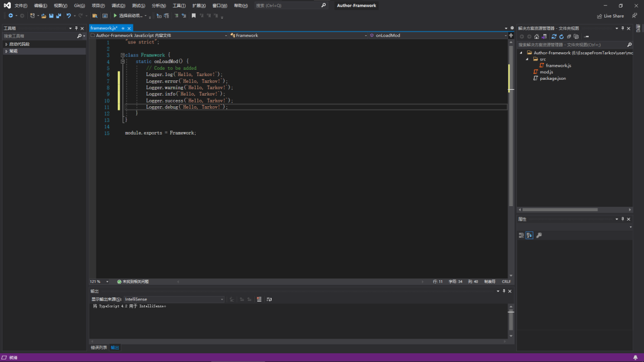Expand the second Toolbox group

[x=6, y=52]
